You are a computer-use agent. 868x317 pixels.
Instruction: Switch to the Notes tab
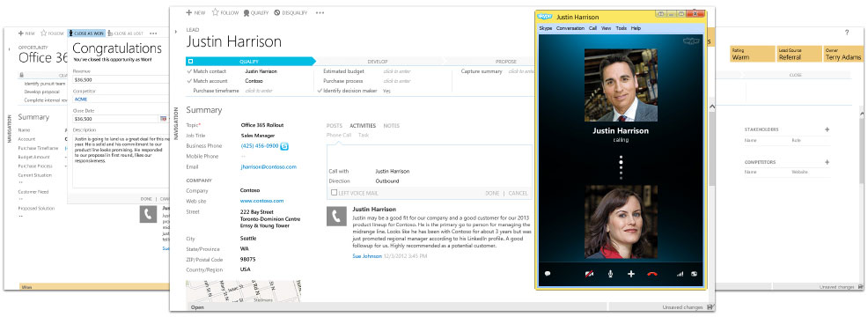pos(392,126)
